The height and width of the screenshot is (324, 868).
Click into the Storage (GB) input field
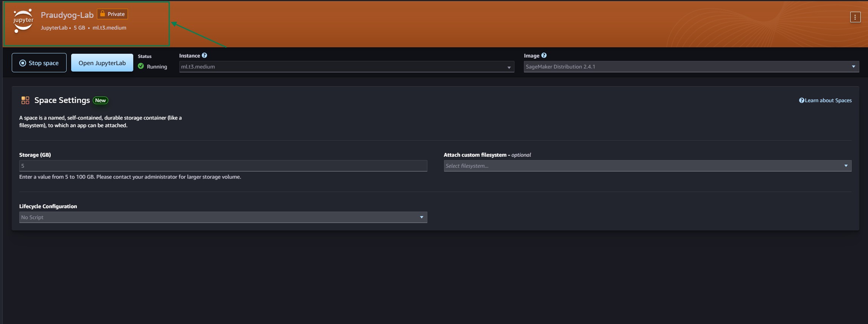pos(223,166)
